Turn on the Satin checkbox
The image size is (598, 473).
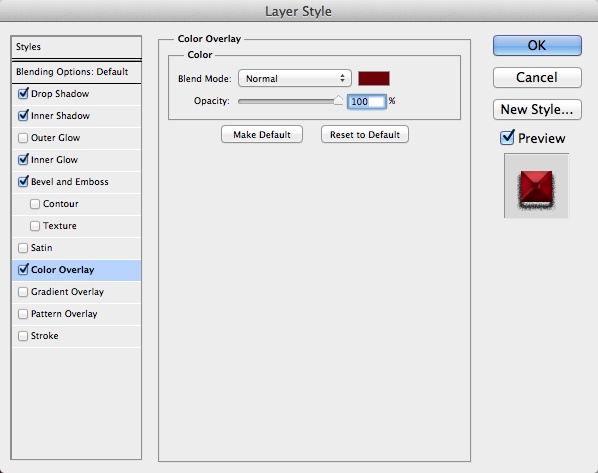[23, 248]
